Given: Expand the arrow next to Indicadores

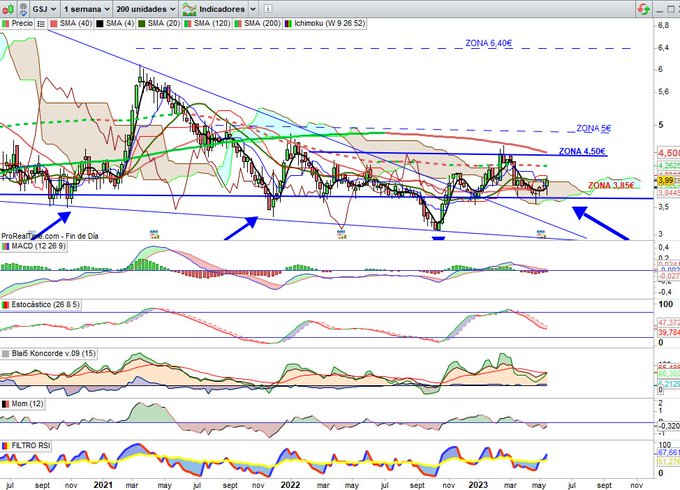Looking at the screenshot, I should 253,9.
